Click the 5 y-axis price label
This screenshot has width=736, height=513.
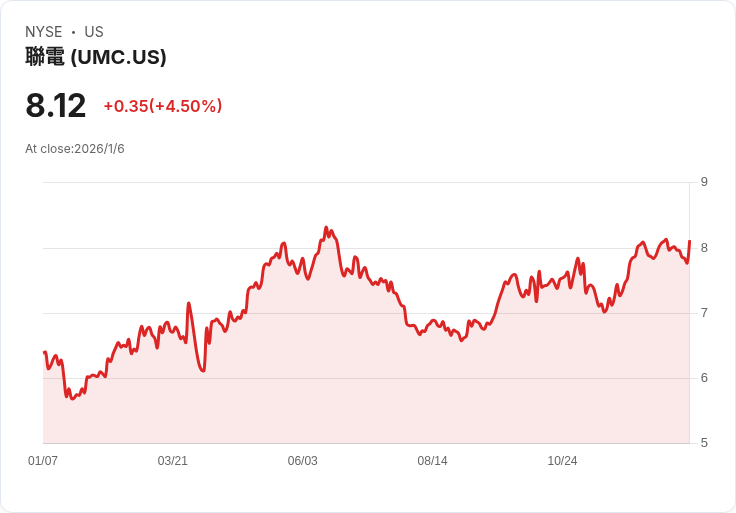point(704,443)
